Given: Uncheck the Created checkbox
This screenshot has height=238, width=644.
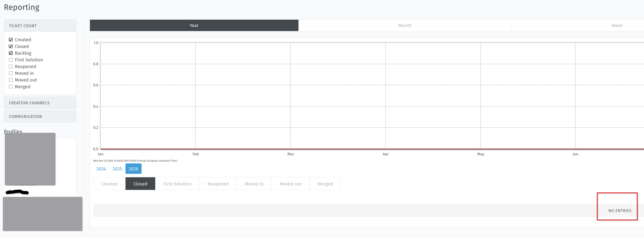Looking at the screenshot, I should pos(11,40).
